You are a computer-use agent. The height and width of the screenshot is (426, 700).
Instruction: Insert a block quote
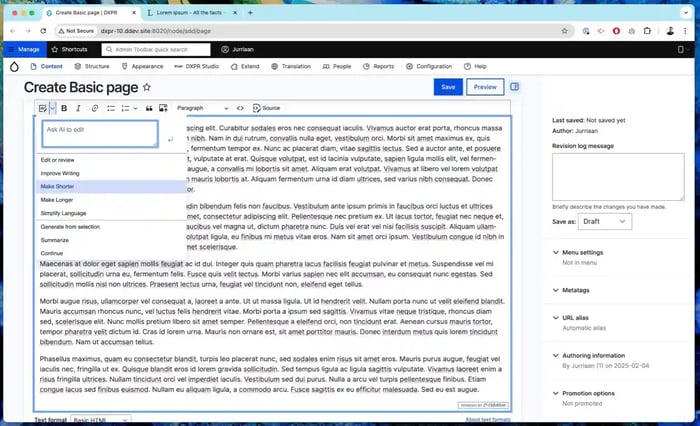(x=149, y=108)
